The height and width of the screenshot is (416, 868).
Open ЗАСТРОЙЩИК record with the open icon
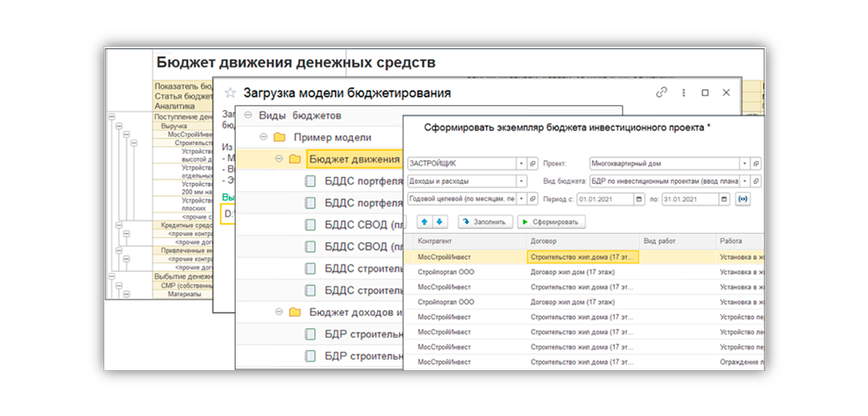tap(532, 164)
